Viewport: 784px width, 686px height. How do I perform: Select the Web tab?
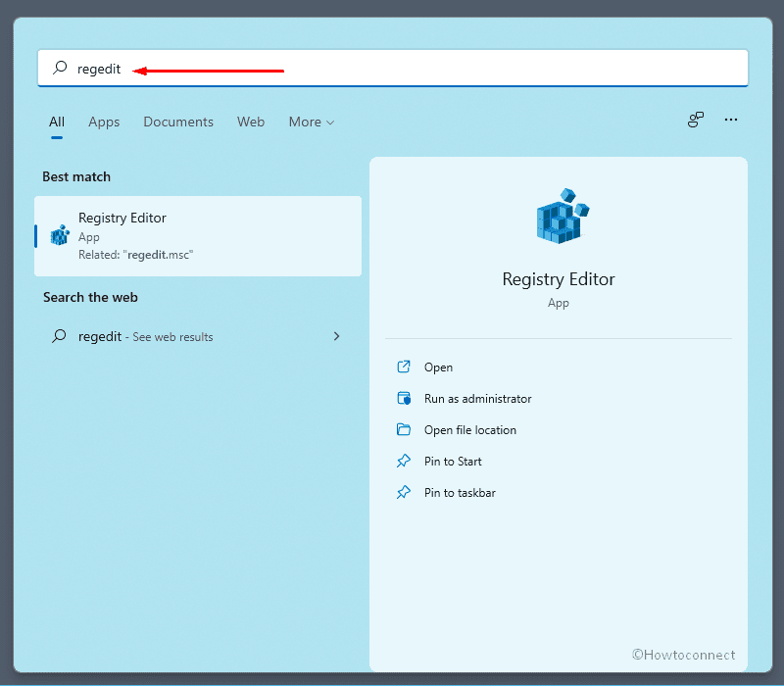[251, 122]
